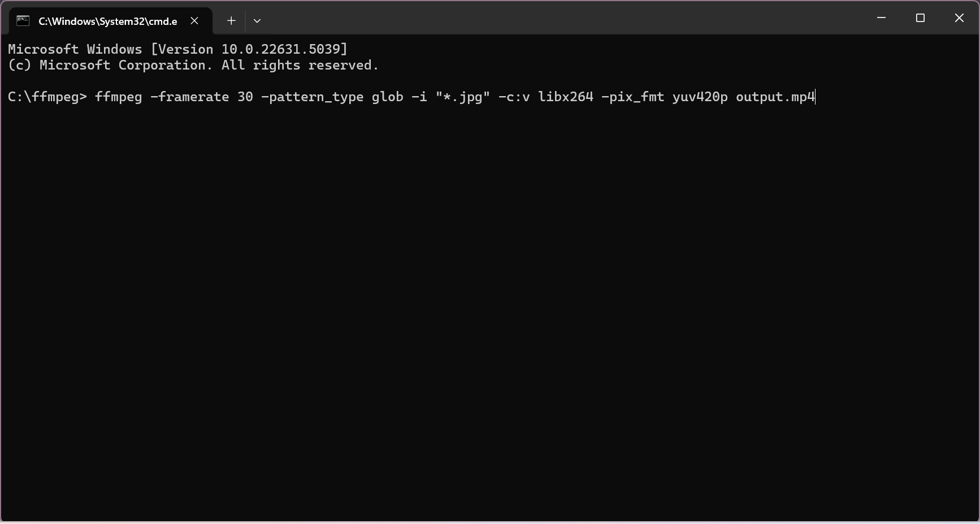The width and height of the screenshot is (980, 524).
Task: Close the cmd.exe tab
Action: pyautogui.click(x=194, y=21)
